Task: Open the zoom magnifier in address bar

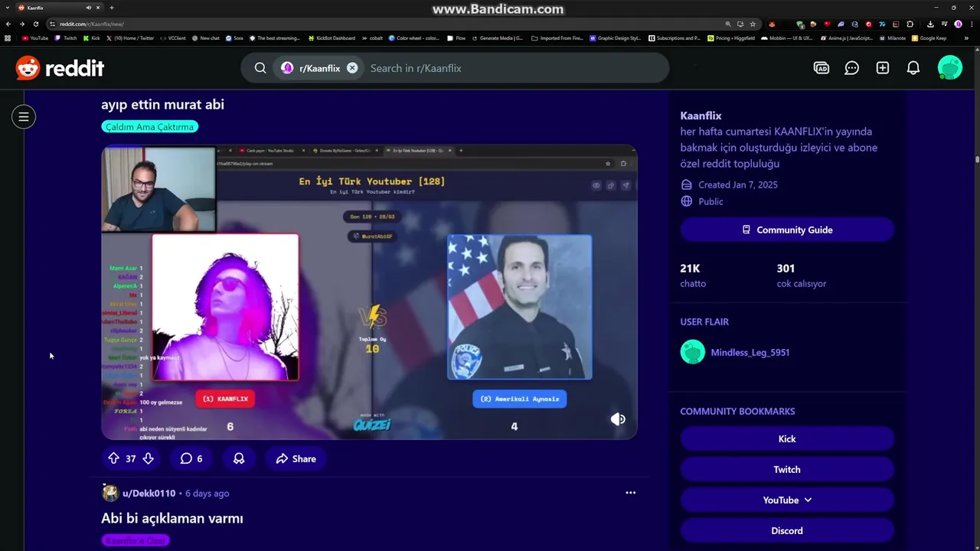Action: tap(728, 24)
